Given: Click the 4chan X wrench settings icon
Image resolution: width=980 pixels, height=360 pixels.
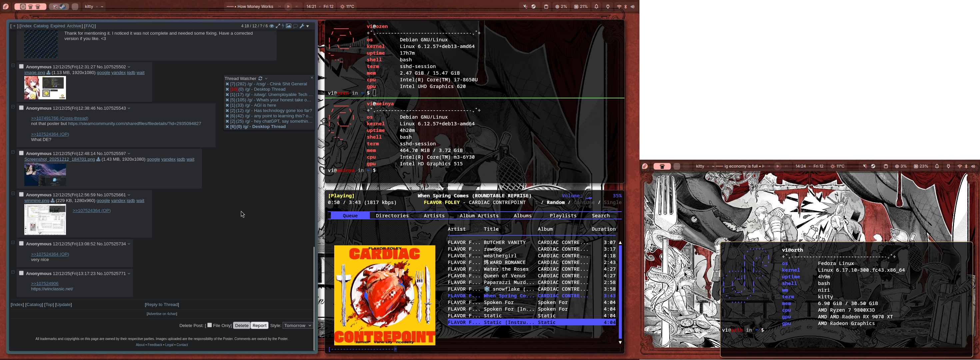Looking at the screenshot, I should coord(302,26).
